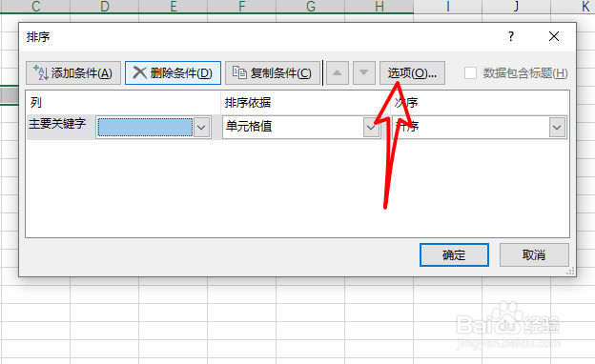Viewport: 595px width, 364px height.
Task: Cancel the sort with 取消 button
Action: pyautogui.click(x=534, y=254)
